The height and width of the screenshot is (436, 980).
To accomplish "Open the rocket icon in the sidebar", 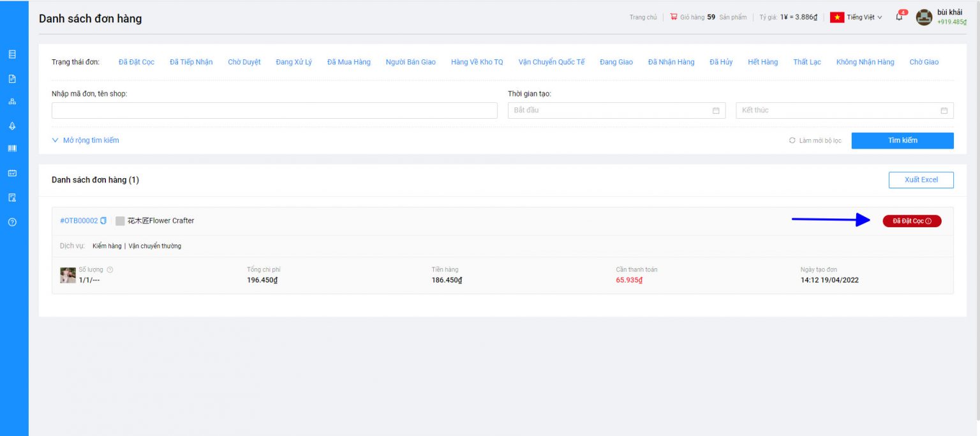I will pyautogui.click(x=12, y=126).
